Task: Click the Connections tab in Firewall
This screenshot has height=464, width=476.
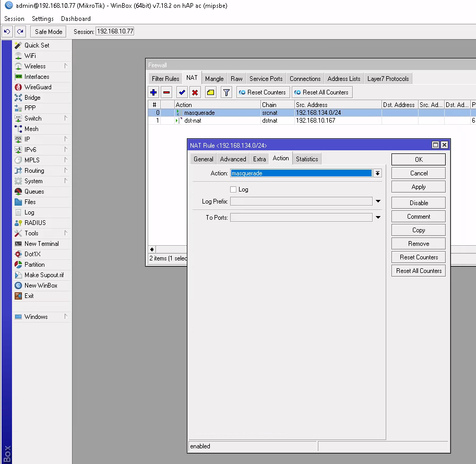Action: point(305,79)
